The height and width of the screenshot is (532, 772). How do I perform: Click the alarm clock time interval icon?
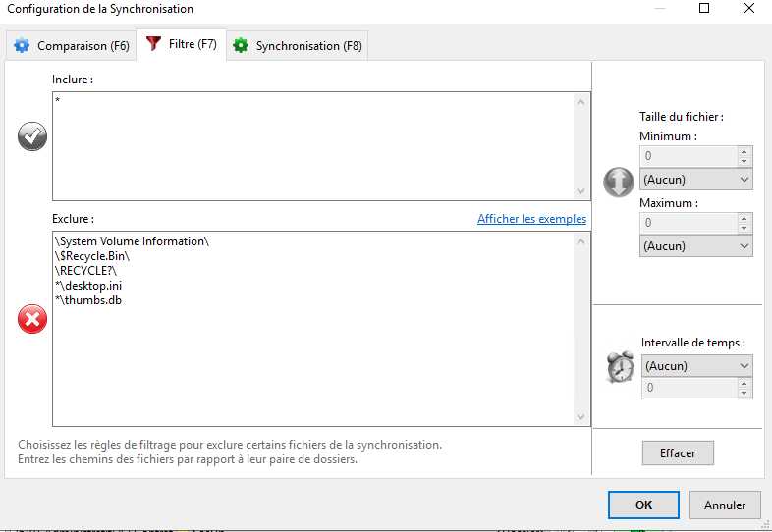pyautogui.click(x=620, y=367)
